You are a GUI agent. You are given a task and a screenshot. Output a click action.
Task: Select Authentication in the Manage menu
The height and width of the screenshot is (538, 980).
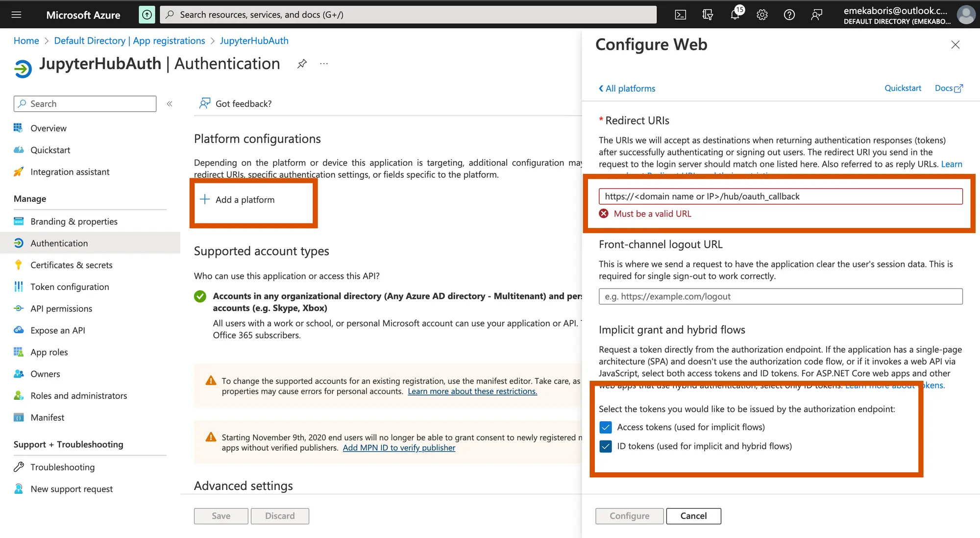coord(90,243)
